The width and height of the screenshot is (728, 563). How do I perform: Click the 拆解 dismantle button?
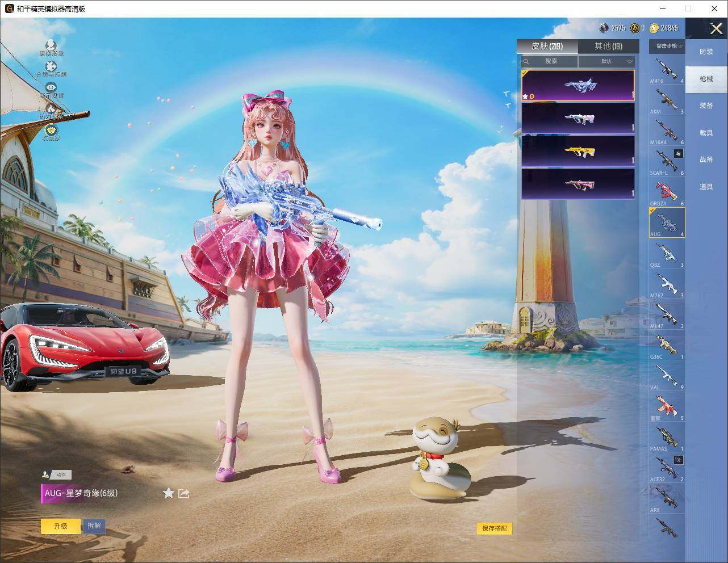94,526
